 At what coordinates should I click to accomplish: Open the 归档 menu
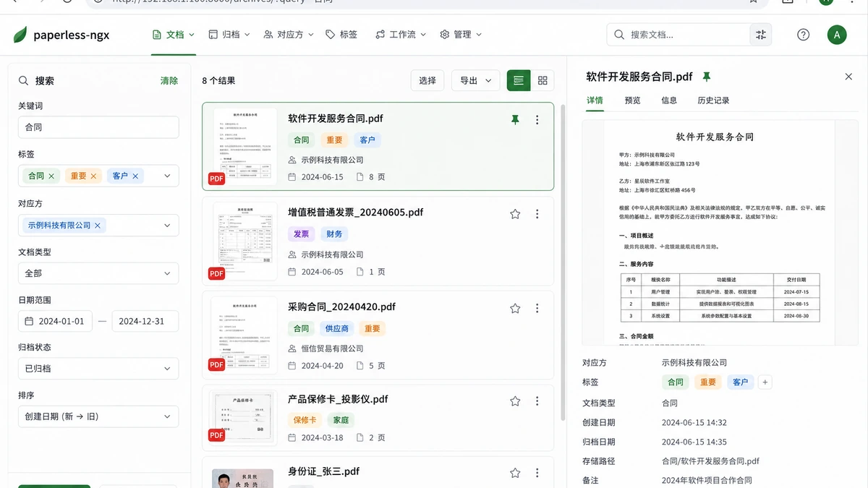click(229, 34)
